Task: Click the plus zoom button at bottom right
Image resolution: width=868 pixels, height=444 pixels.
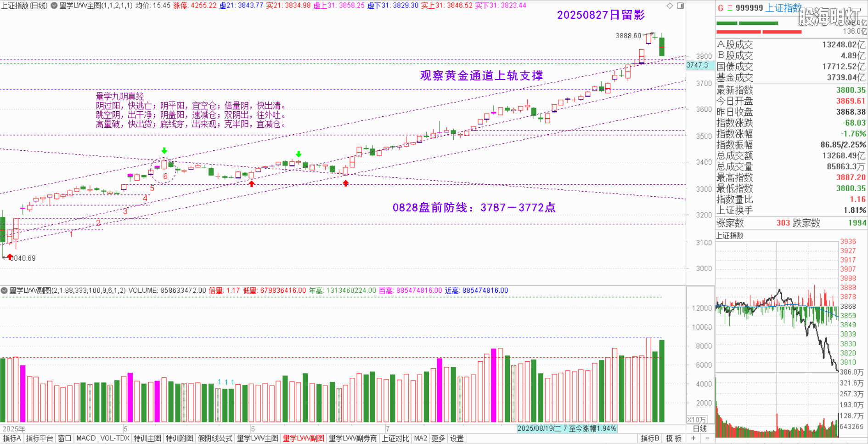Action: point(693,438)
